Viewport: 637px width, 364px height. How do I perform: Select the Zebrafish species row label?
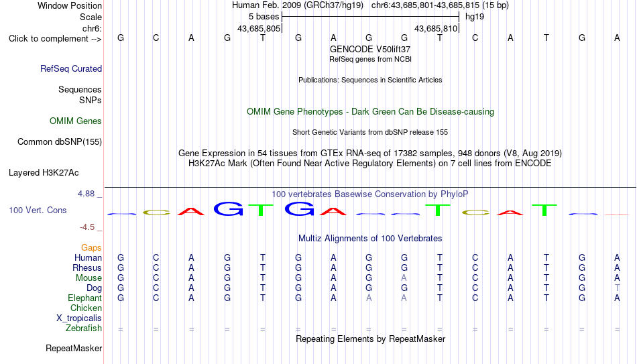pos(84,328)
